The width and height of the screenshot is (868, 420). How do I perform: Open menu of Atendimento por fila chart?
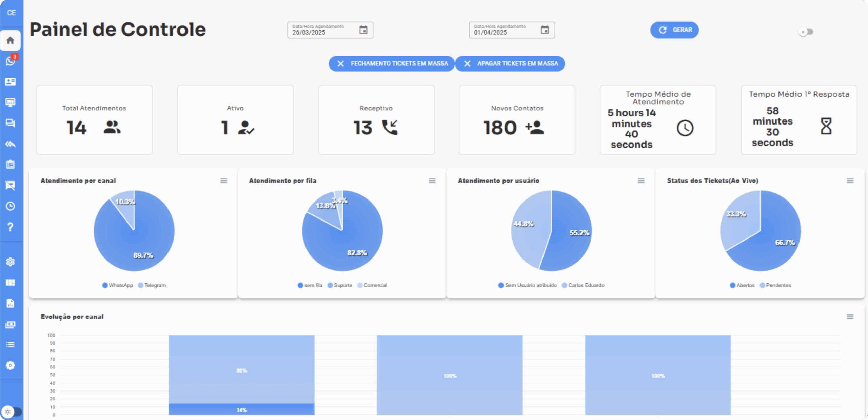[432, 181]
